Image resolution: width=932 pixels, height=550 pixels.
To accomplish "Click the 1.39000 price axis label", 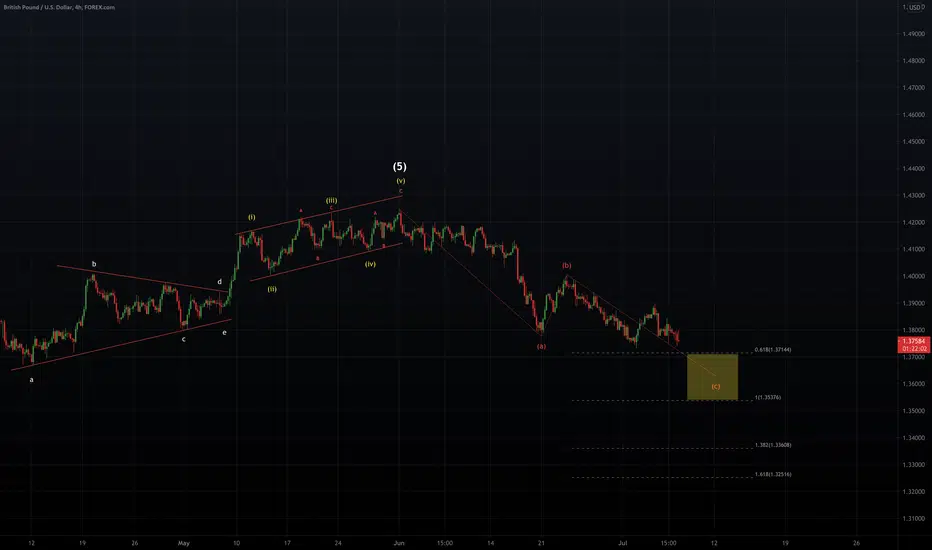I will [914, 303].
